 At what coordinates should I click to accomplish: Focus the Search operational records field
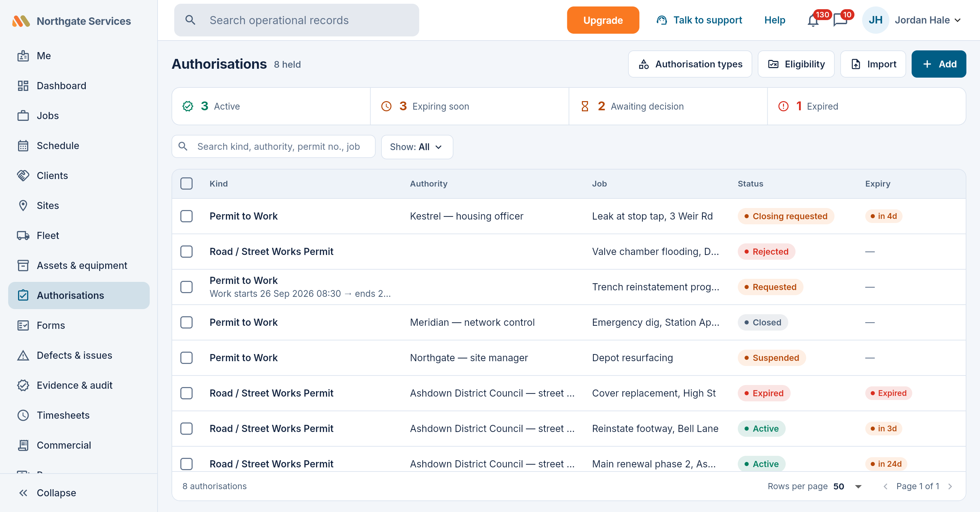pos(297,20)
